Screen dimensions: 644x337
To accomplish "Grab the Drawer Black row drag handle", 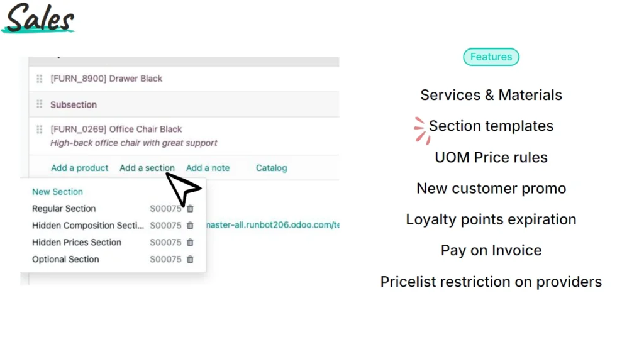I will click(40, 79).
